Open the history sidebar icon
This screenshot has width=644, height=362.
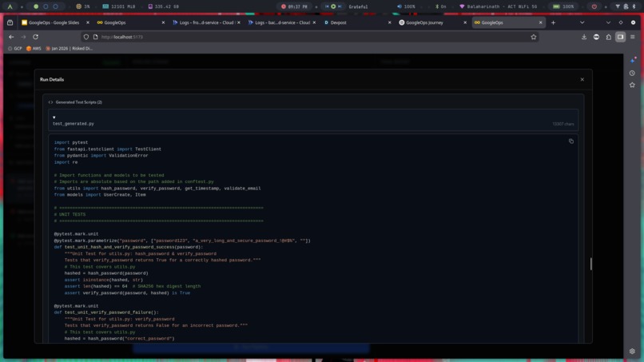(x=632, y=74)
